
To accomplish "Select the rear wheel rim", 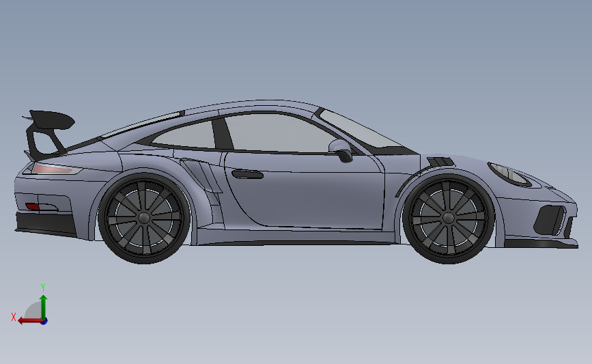I will (x=144, y=218).
